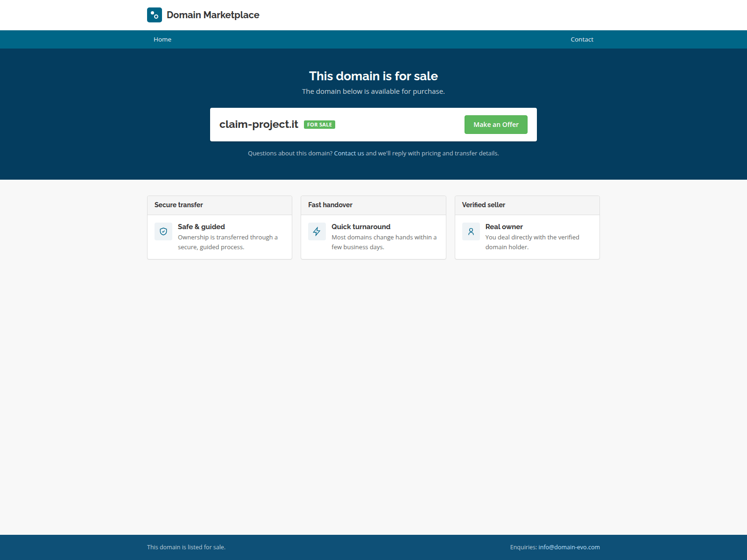Screen dimensions: 747x560
Task: Click the 'Real owner' title
Action: [504, 227]
